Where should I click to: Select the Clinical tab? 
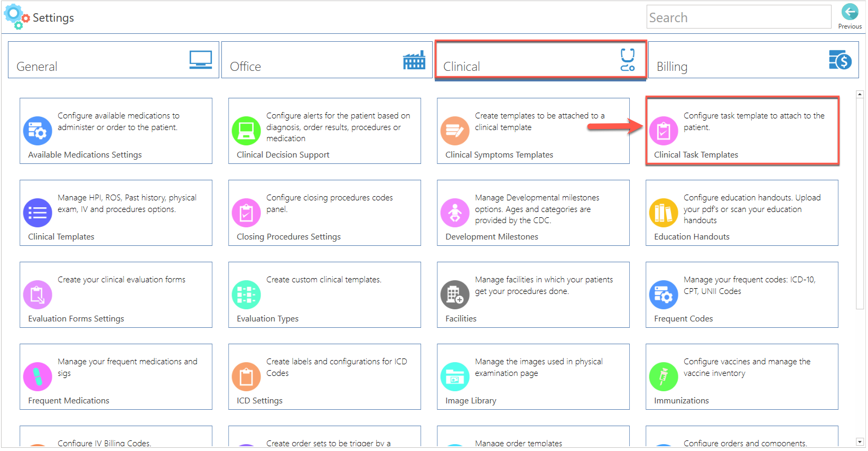[540, 60]
